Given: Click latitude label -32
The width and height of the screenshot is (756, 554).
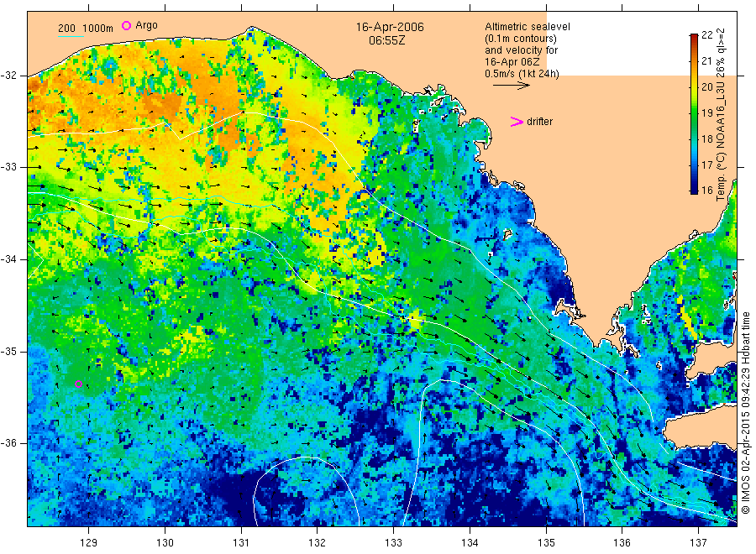Looking at the screenshot, I should [x=8, y=76].
